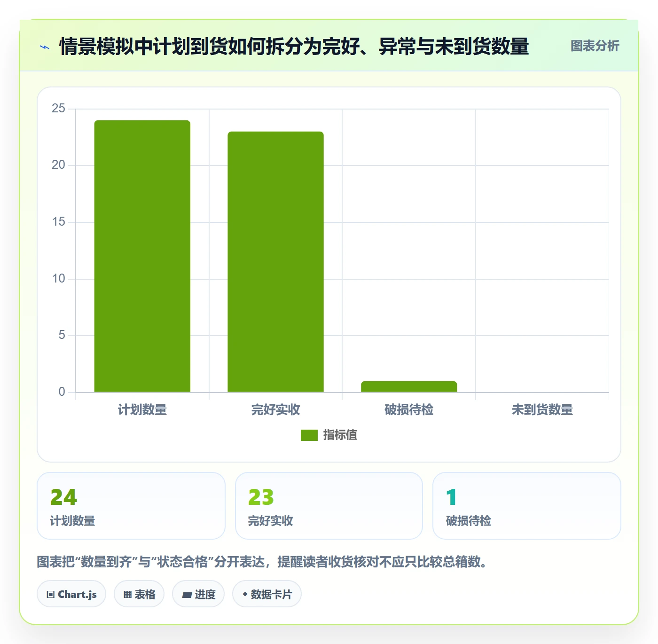Click the 图表分析 label in header
The image size is (658, 644).
point(595,46)
